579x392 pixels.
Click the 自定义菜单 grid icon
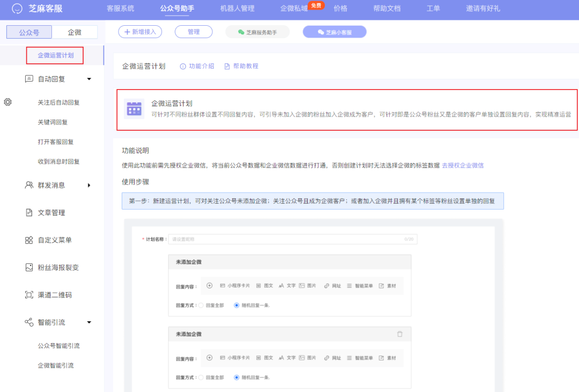29,240
